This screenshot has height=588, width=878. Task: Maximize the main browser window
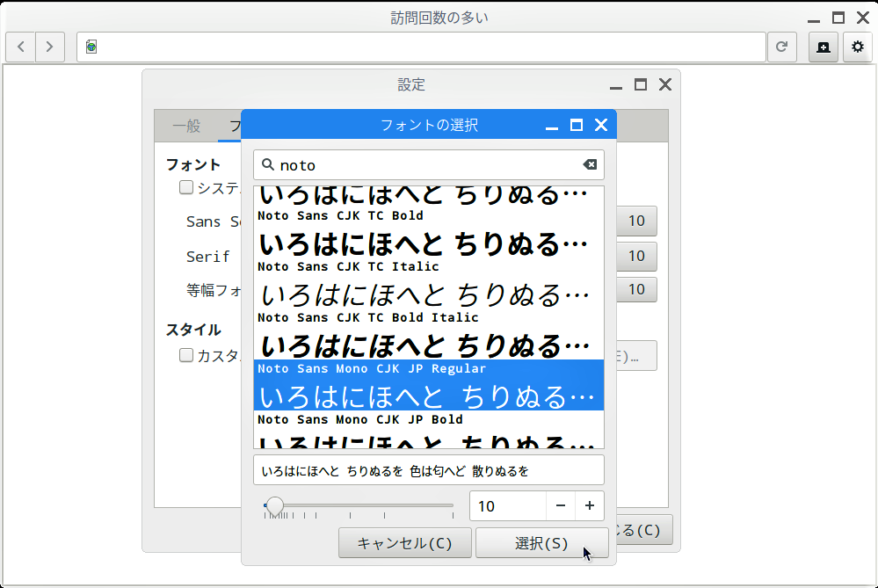pyautogui.click(x=838, y=18)
